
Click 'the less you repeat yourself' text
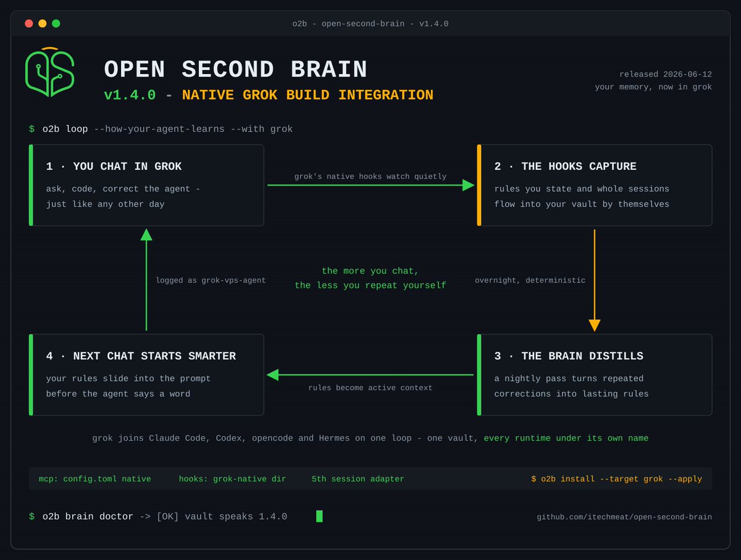(371, 285)
